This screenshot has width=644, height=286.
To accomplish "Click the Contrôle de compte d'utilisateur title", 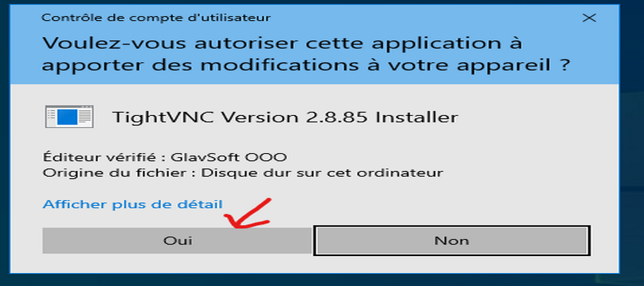I will [x=156, y=18].
